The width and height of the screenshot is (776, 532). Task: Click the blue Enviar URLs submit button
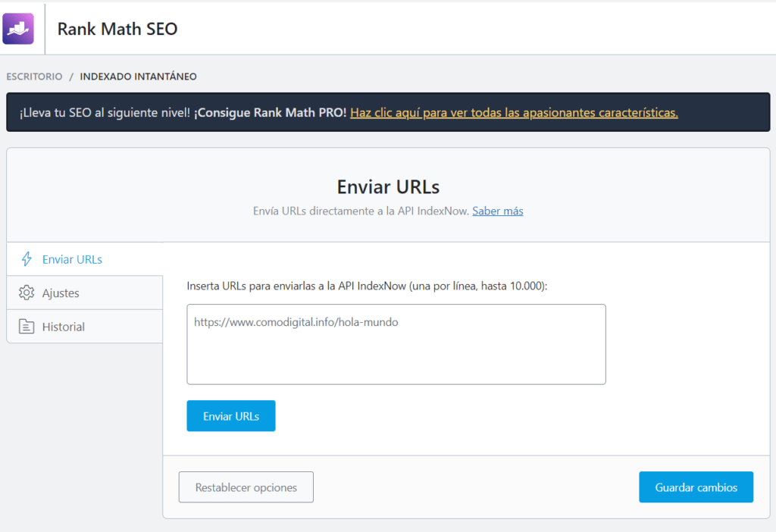coord(231,416)
